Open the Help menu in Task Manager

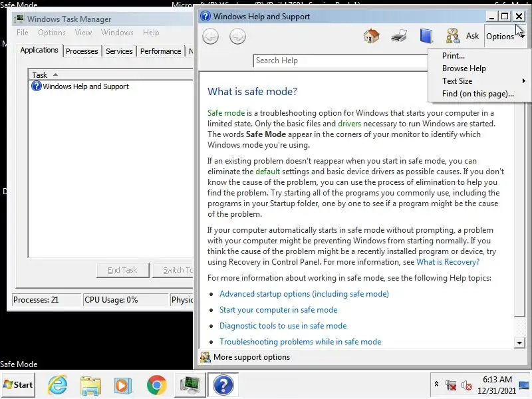(151, 33)
